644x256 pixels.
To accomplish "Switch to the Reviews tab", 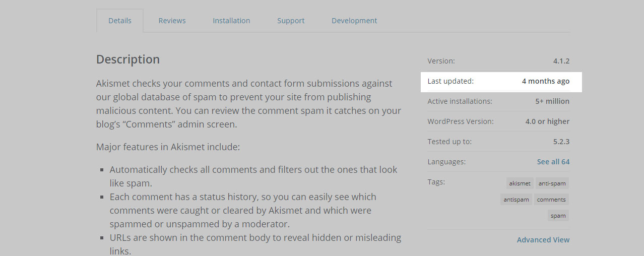I will (172, 21).
